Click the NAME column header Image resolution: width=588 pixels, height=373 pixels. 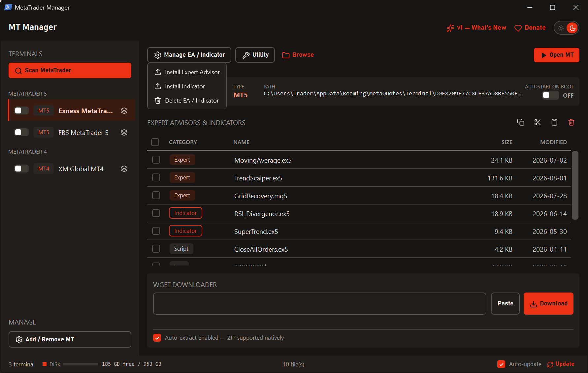(241, 142)
